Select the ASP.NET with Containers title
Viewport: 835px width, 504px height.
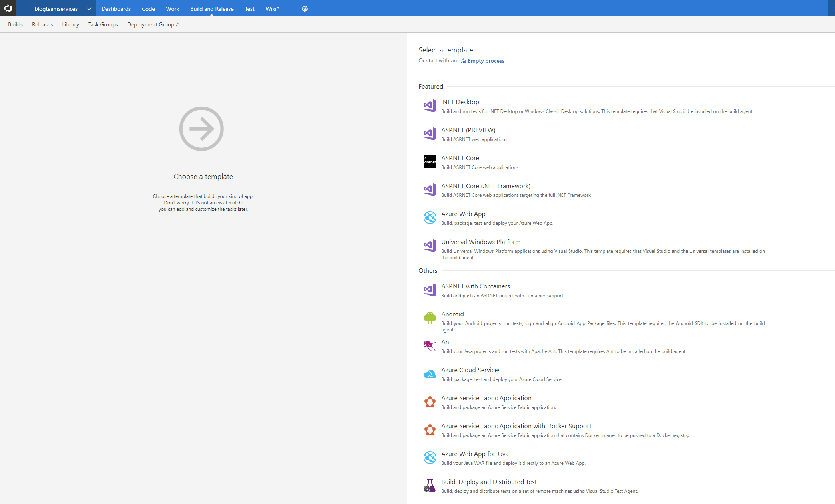[476, 286]
